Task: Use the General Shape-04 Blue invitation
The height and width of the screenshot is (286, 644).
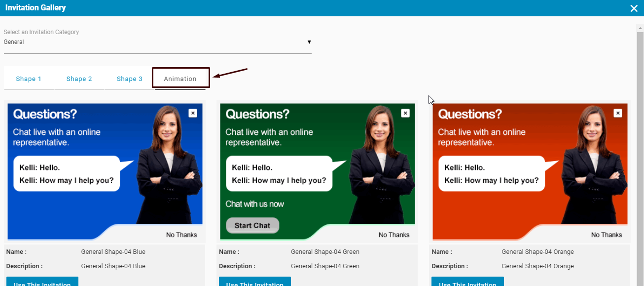Action: coord(42,282)
